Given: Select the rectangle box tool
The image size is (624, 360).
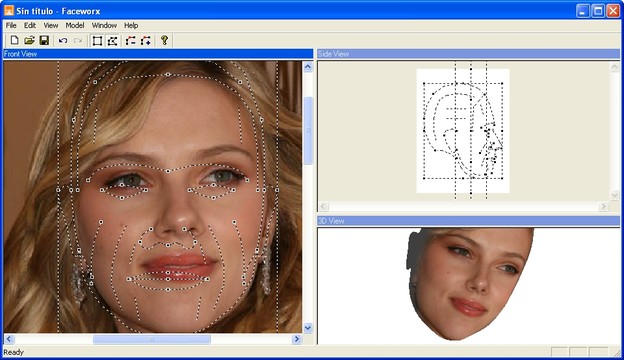Looking at the screenshot, I should click(97, 41).
